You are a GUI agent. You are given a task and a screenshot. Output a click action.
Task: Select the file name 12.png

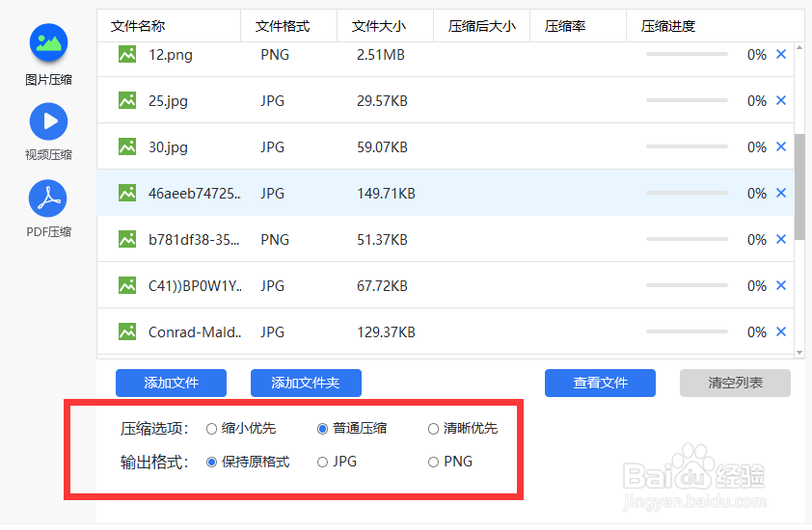pos(171,55)
